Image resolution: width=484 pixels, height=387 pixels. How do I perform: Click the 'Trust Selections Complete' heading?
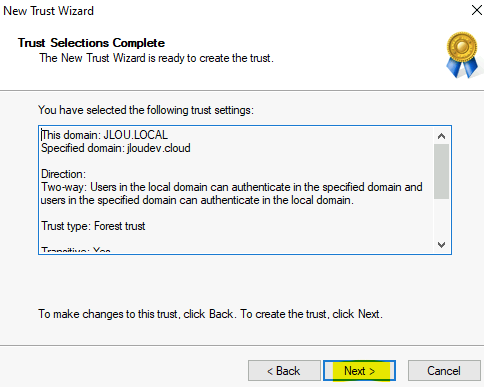(91, 43)
